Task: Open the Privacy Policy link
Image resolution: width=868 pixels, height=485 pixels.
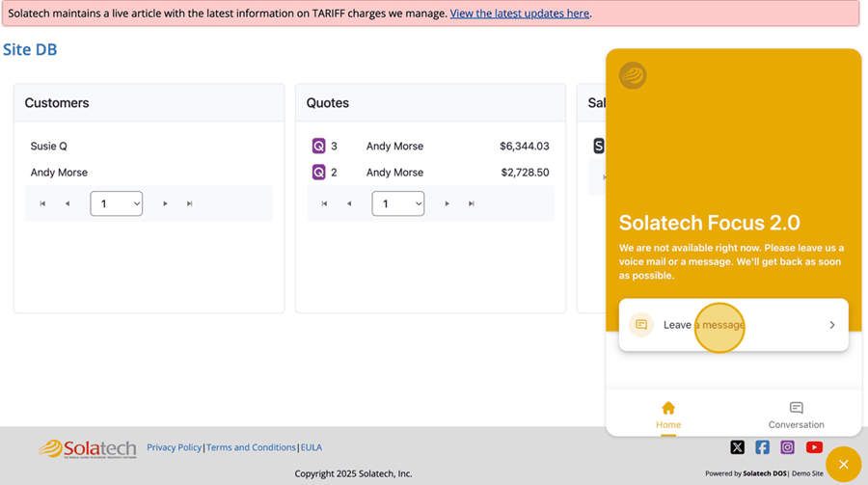Action: (174, 447)
